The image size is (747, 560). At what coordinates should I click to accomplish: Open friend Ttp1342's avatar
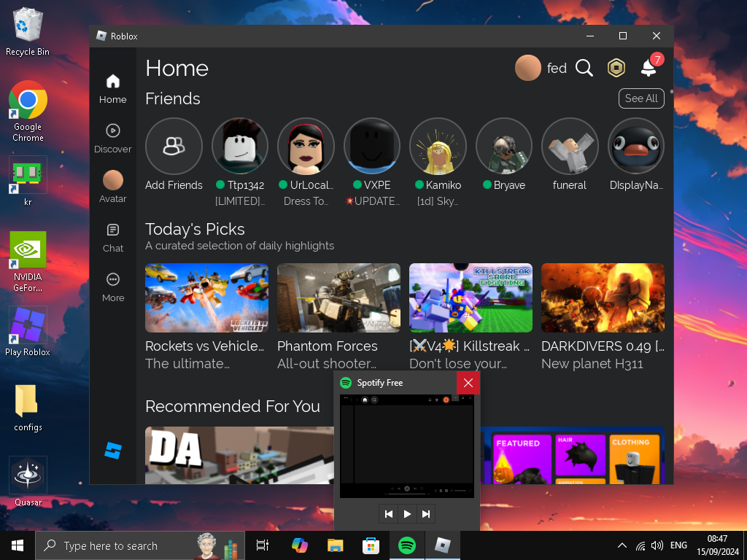(239, 146)
